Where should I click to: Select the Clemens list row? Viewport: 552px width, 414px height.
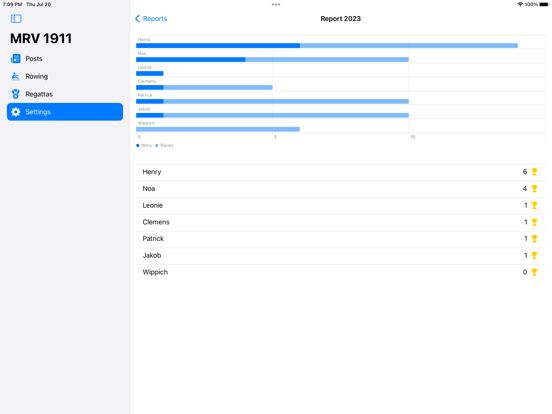pyautogui.click(x=340, y=222)
